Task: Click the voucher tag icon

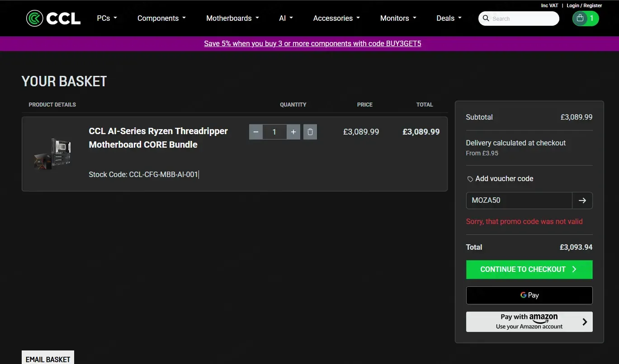Action: [470, 179]
